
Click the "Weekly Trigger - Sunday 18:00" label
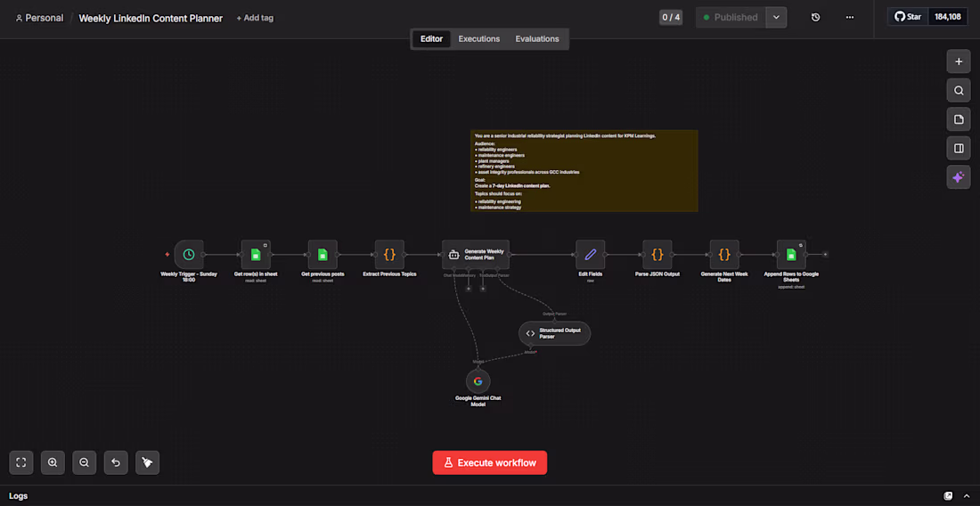point(189,277)
